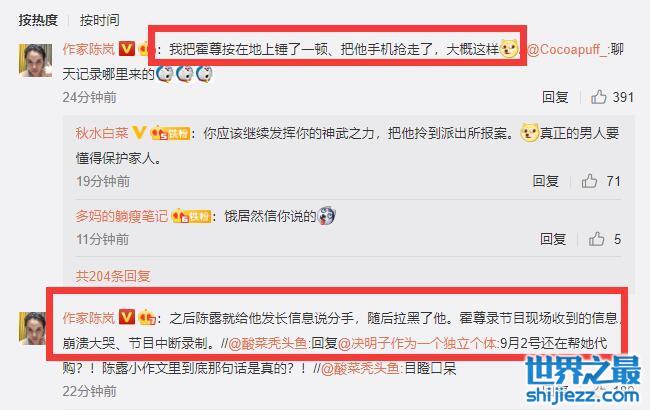Reply to 秋水白菜's comment
The height and width of the screenshot is (410, 650).
tap(546, 181)
